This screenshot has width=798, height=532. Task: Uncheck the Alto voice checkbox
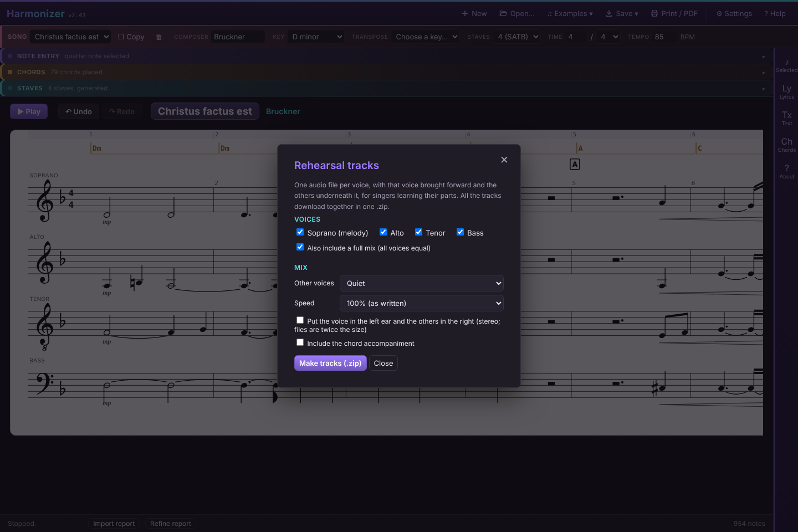(383, 232)
